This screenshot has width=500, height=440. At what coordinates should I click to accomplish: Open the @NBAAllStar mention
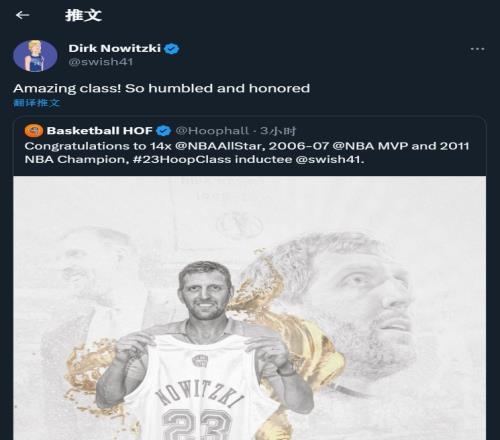coord(219,146)
